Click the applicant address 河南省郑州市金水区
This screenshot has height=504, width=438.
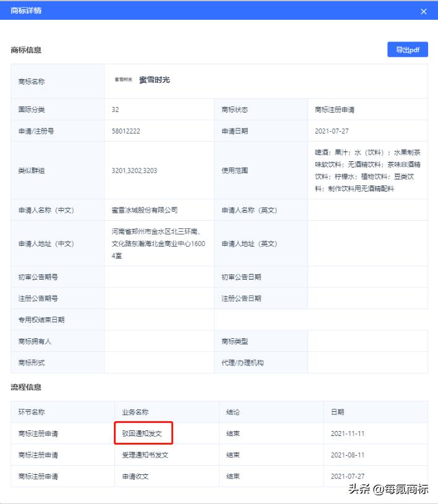point(158,243)
